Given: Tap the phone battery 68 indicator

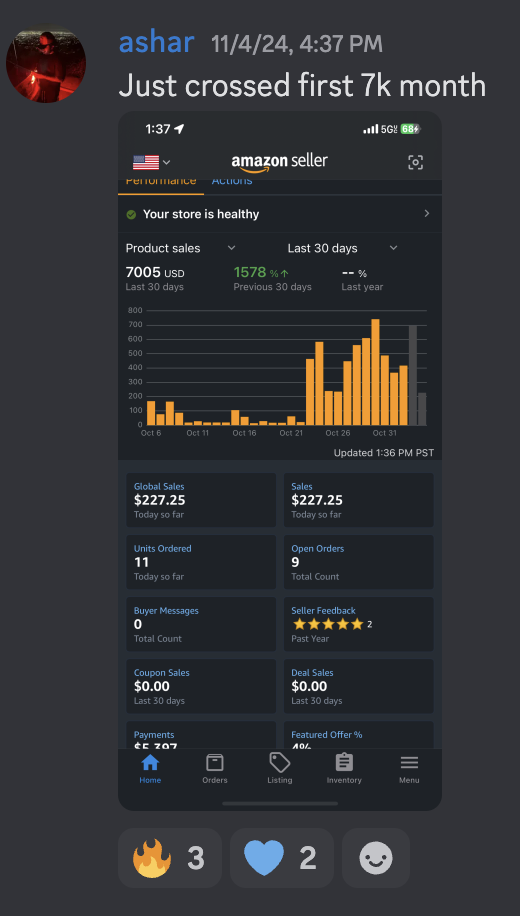Looking at the screenshot, I should [x=411, y=129].
